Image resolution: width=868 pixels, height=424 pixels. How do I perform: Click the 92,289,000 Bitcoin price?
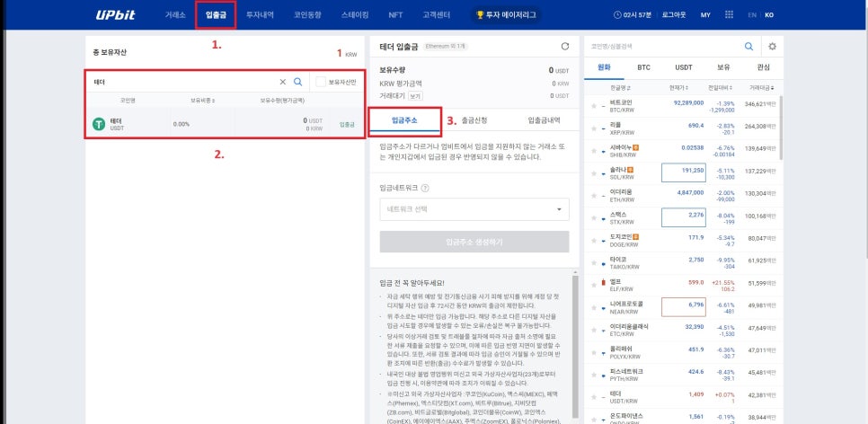tap(688, 103)
